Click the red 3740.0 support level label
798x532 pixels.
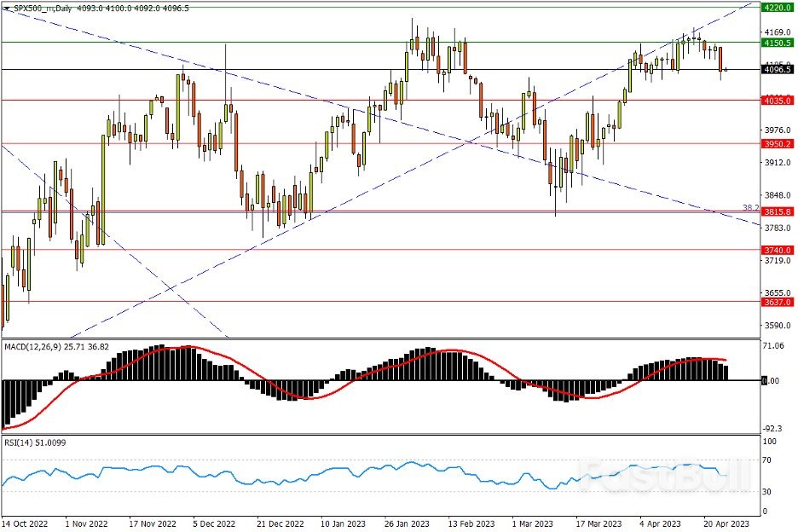pyautogui.click(x=777, y=250)
